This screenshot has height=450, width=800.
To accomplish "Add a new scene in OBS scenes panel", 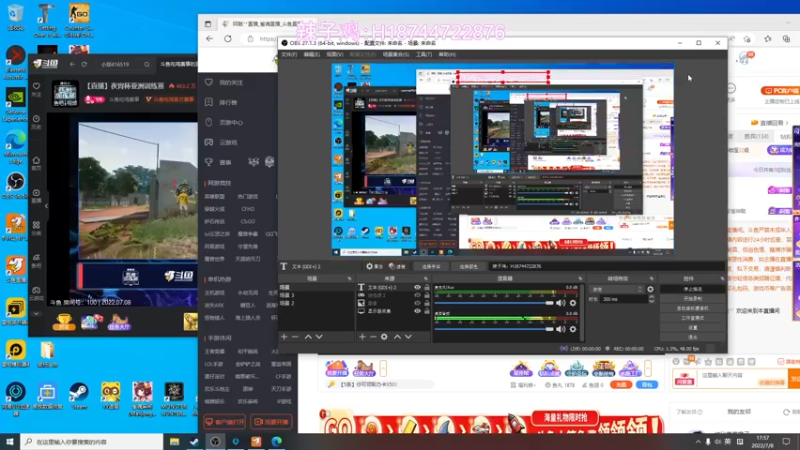I will click(284, 337).
